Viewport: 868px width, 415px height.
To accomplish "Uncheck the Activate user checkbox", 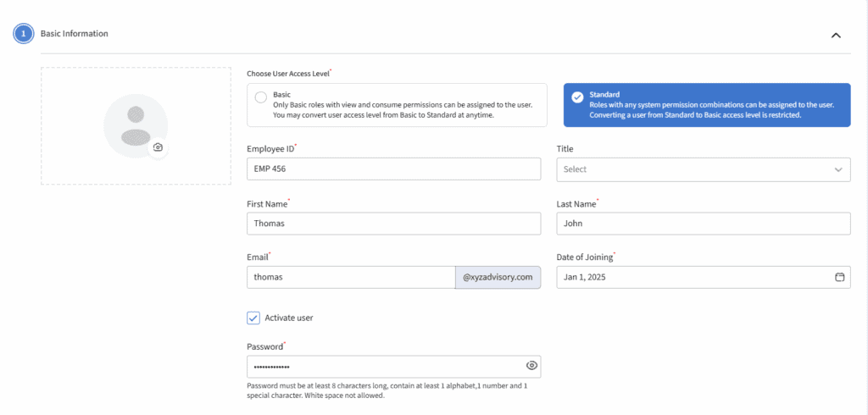I will pos(253,318).
